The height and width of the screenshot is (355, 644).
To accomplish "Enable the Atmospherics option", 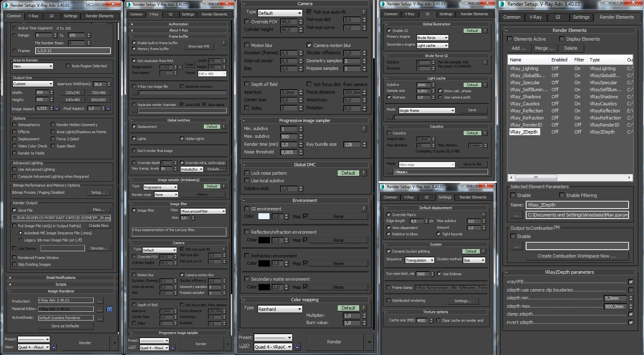I will pos(15,125).
